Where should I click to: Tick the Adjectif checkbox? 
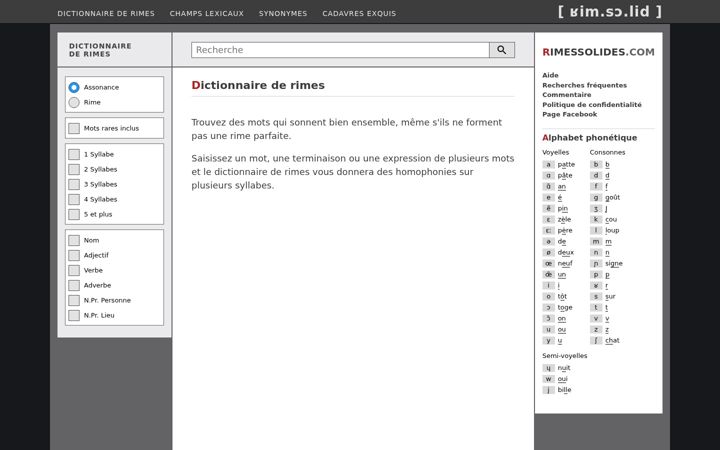click(74, 255)
